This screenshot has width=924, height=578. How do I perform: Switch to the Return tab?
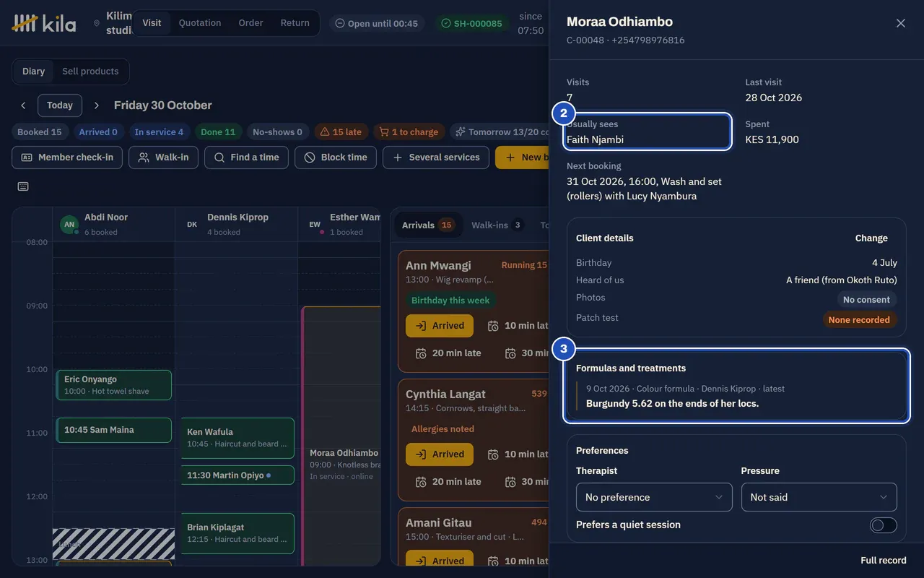pos(295,22)
